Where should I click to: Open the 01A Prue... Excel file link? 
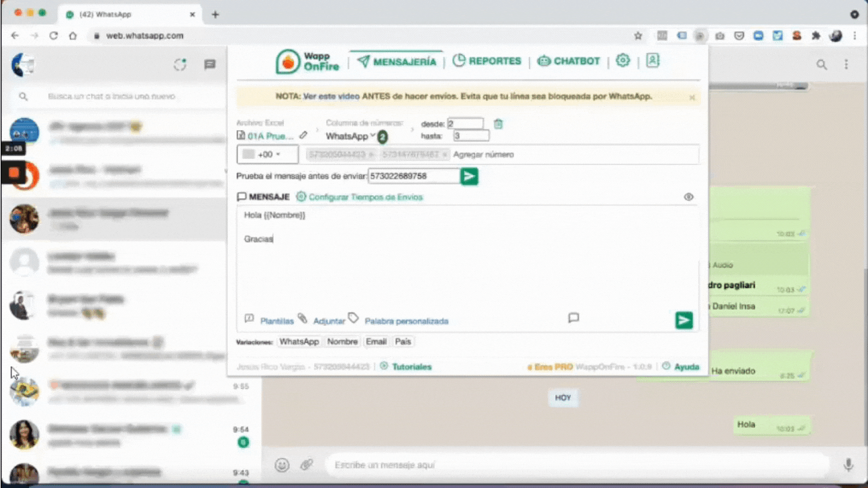(x=270, y=136)
